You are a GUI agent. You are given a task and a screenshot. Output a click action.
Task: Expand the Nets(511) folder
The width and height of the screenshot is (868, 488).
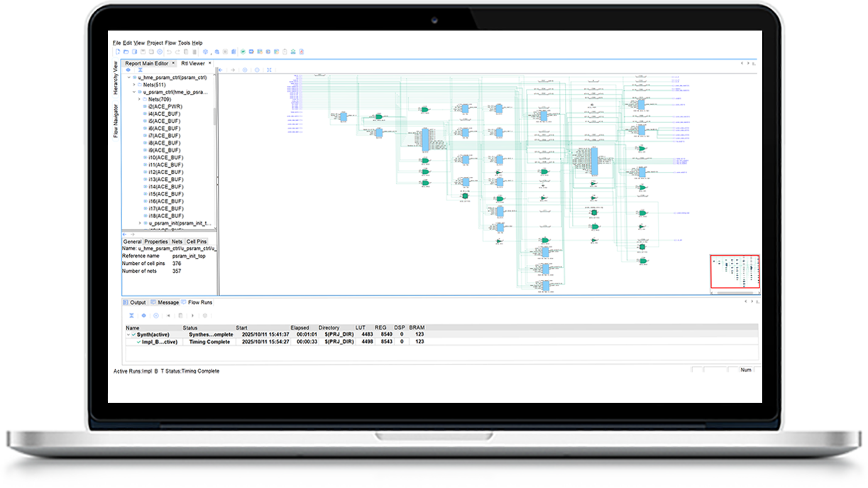coord(134,85)
